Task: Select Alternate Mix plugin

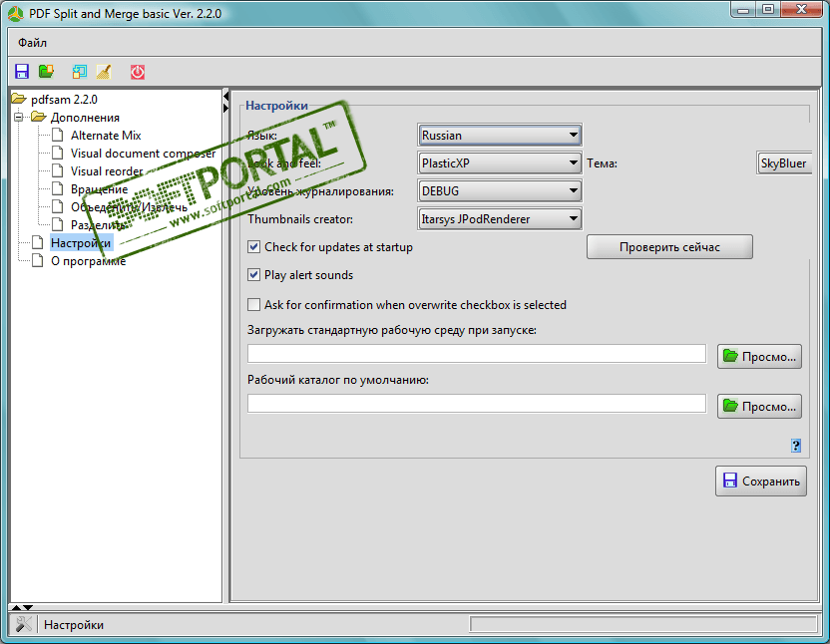Action: (x=106, y=136)
